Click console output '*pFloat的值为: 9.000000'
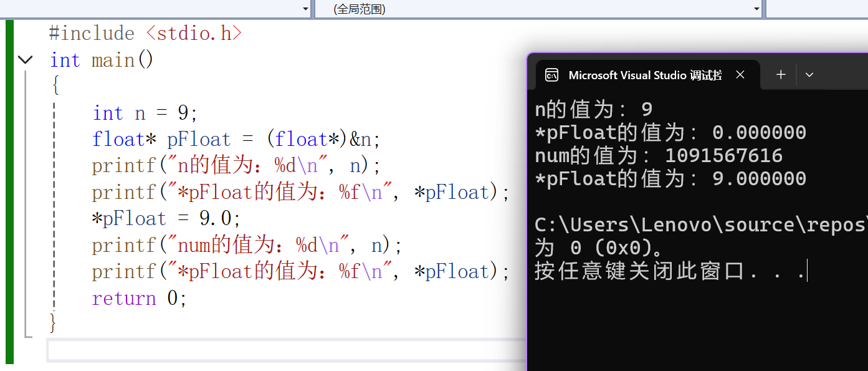The image size is (868, 371). pyautogui.click(x=670, y=179)
